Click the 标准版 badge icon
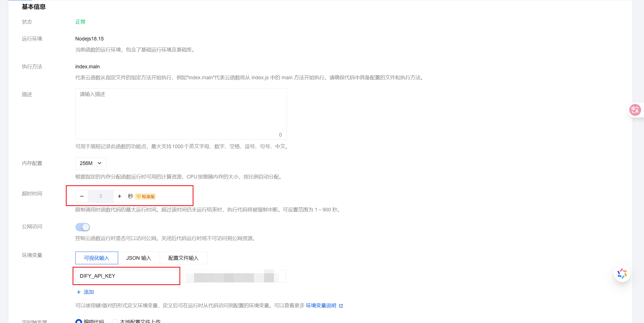644x323 pixels. 138,196
